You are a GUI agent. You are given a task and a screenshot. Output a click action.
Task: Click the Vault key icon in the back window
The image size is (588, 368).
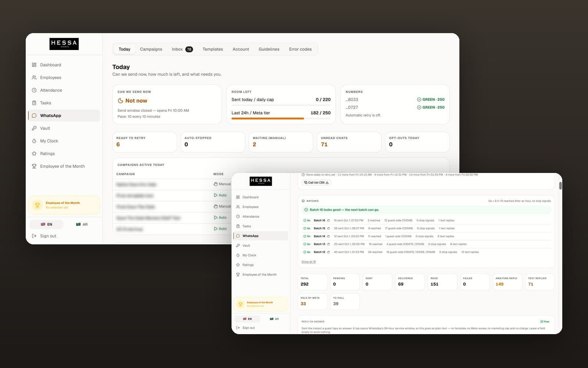(x=34, y=128)
